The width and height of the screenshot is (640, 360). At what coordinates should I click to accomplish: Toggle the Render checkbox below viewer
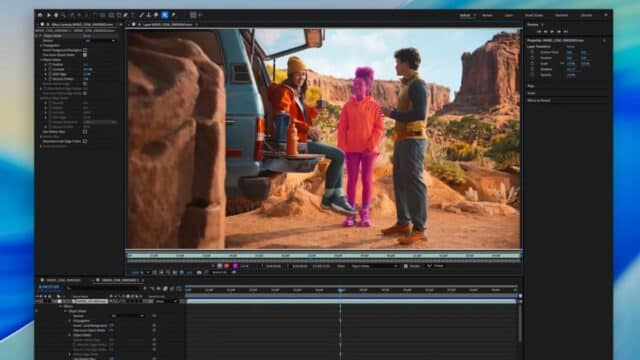coord(406,266)
